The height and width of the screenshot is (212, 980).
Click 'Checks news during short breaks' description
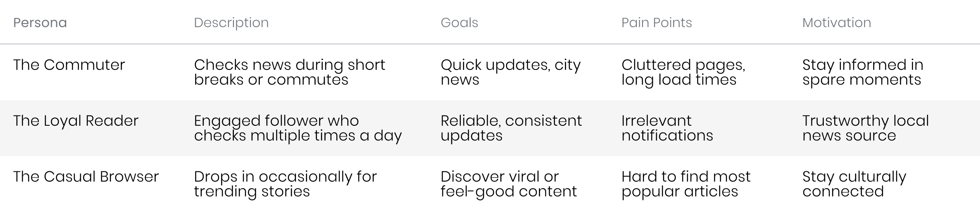pos(289,72)
